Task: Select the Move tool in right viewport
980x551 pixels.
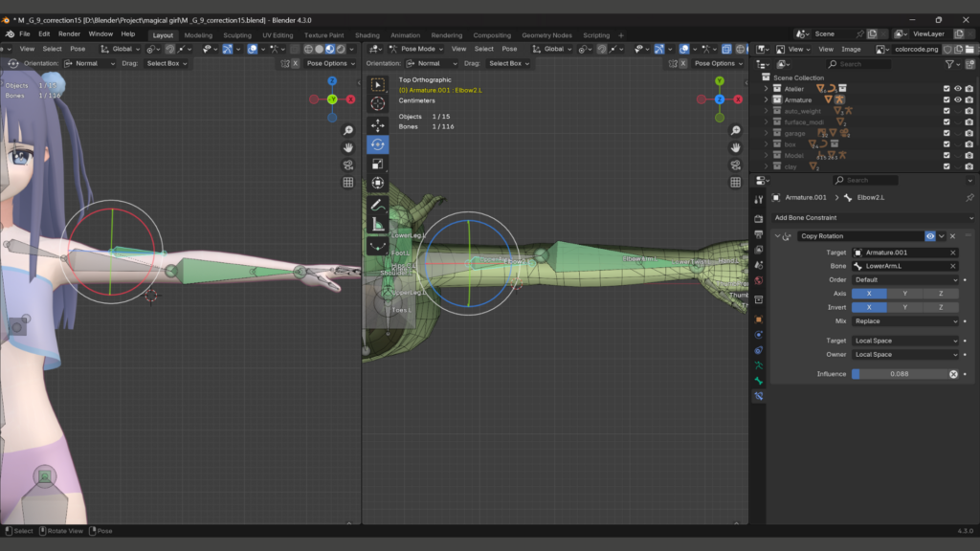Action: [378, 124]
